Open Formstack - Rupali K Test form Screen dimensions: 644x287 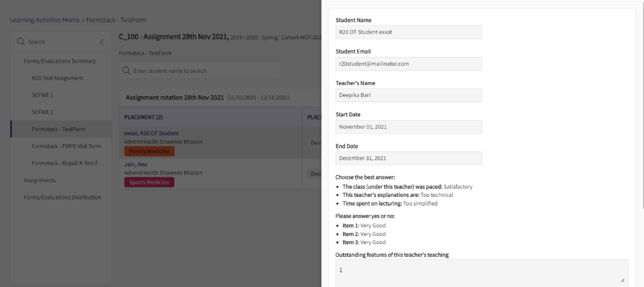coord(67,163)
